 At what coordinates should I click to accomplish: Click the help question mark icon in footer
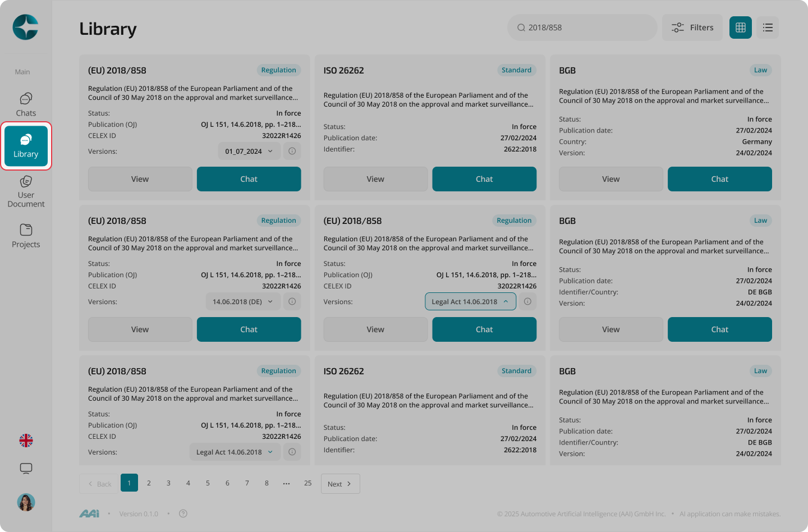[183, 513]
